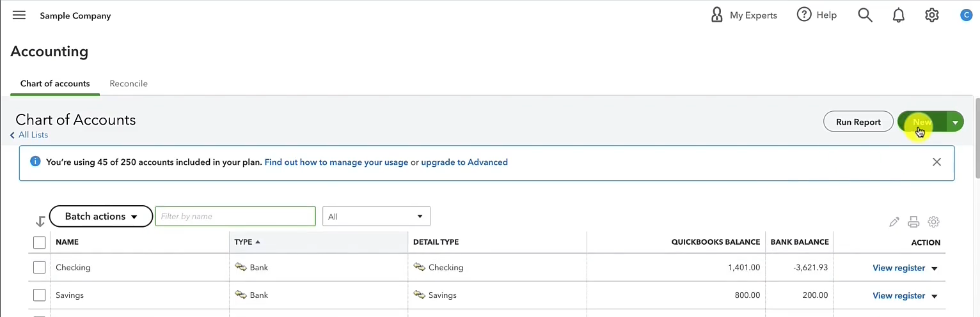
Task: Switch to Chart of accounts tab
Action: coord(55,84)
